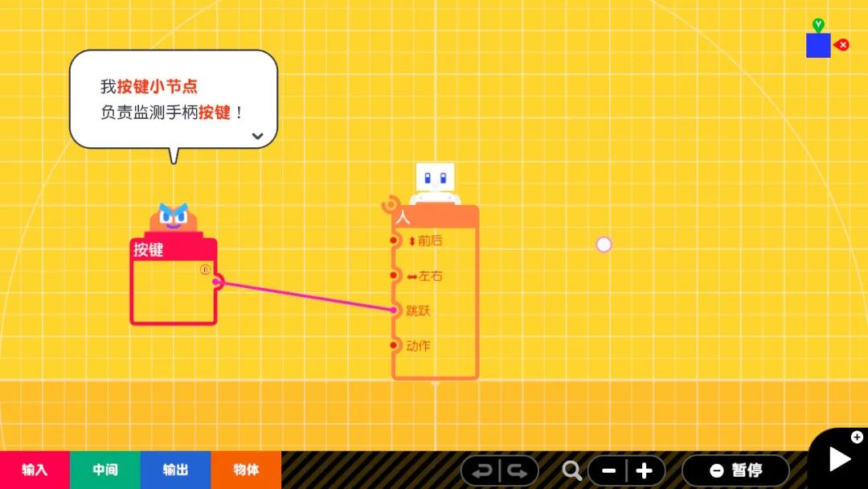Click the small plus icon above play

tap(857, 438)
